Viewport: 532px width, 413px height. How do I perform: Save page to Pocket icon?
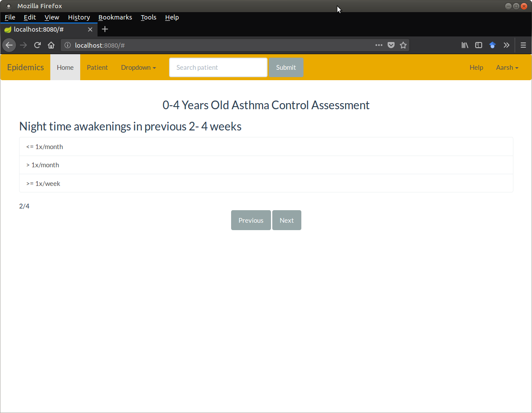point(391,45)
